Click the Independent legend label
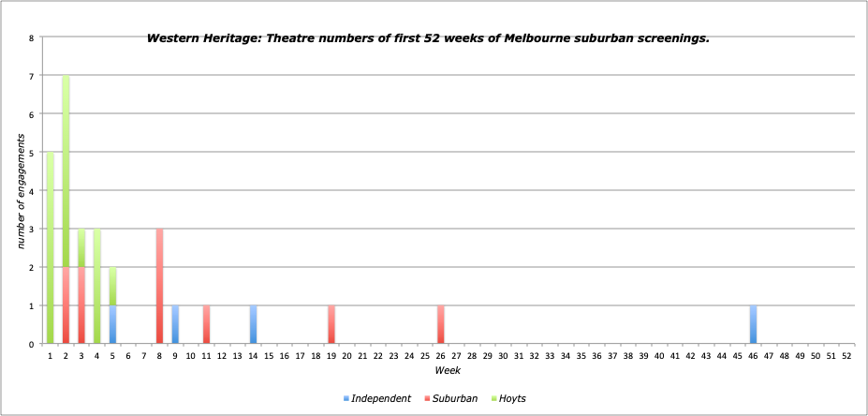The width and height of the screenshot is (868, 416). coord(381,399)
